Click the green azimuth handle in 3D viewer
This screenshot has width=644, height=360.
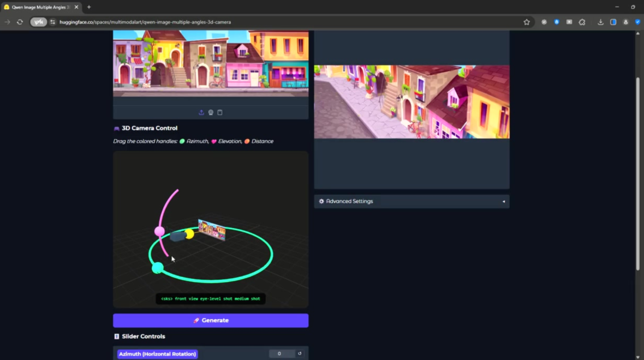[157, 268]
